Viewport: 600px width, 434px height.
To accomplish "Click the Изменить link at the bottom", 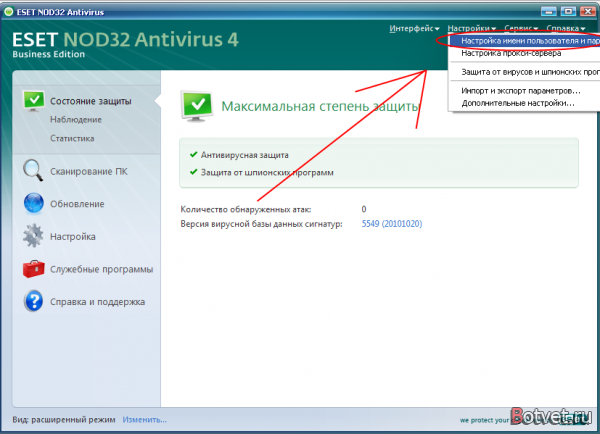I will pos(144,419).
